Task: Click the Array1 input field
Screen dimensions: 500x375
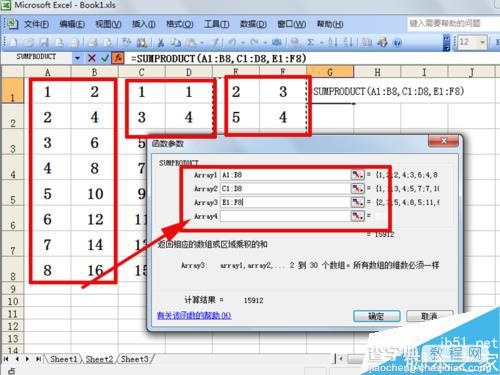Action: [285, 175]
